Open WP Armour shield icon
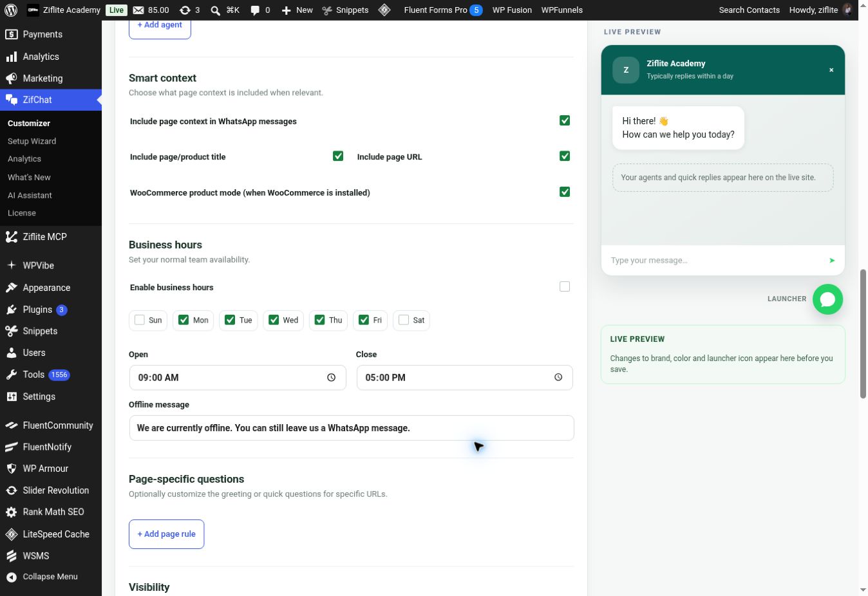Image resolution: width=868 pixels, height=596 pixels. (12, 469)
